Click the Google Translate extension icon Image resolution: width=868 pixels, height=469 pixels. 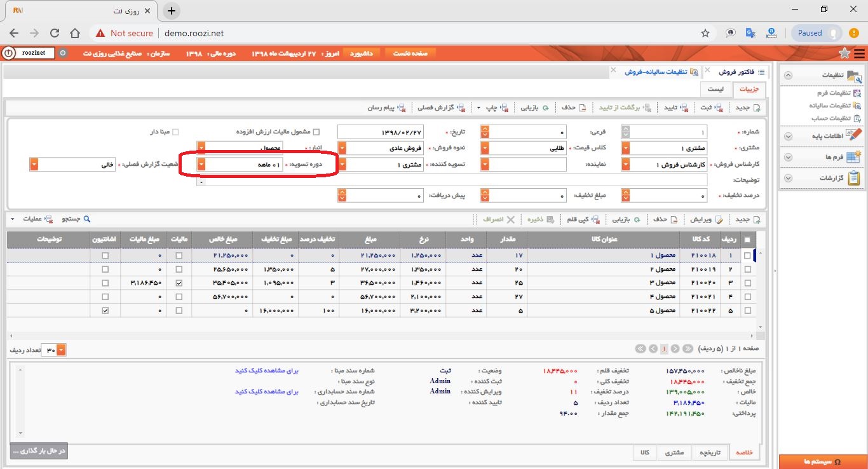click(751, 33)
